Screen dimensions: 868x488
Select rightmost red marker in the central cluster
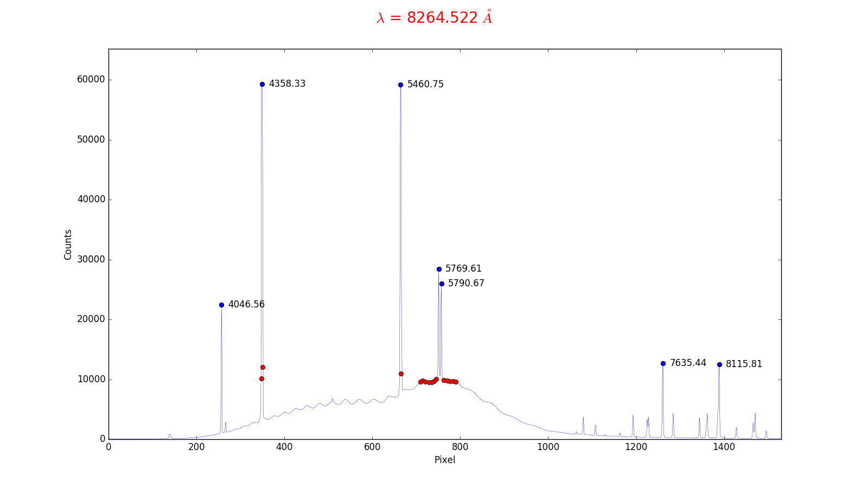click(456, 382)
